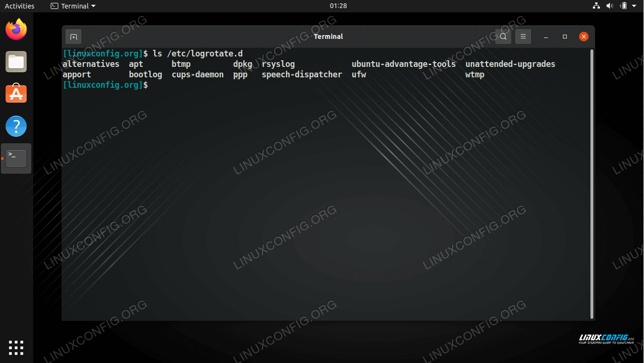This screenshot has width=644, height=363.
Task: Maximize the Terminal window
Action: pyautogui.click(x=565, y=37)
